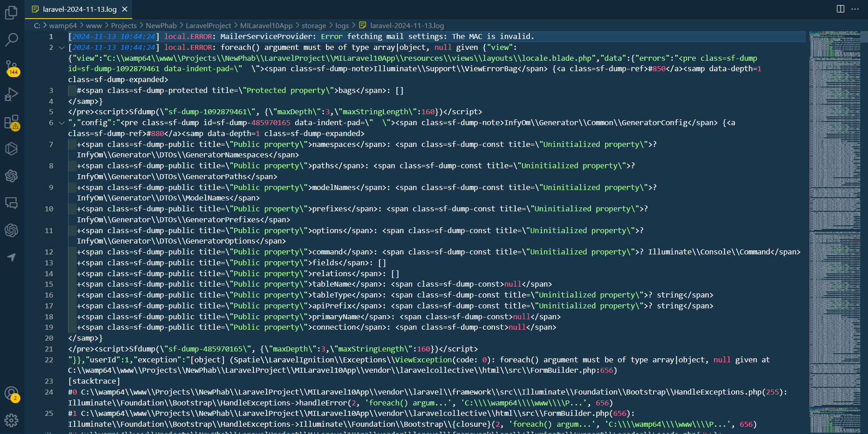
Task: Click line number 12 in gutter
Action: coord(49,252)
